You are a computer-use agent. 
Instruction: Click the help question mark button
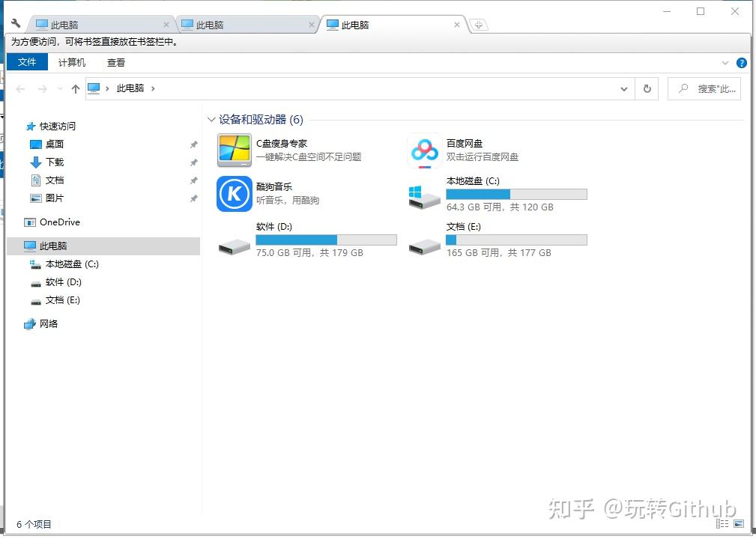(x=741, y=63)
